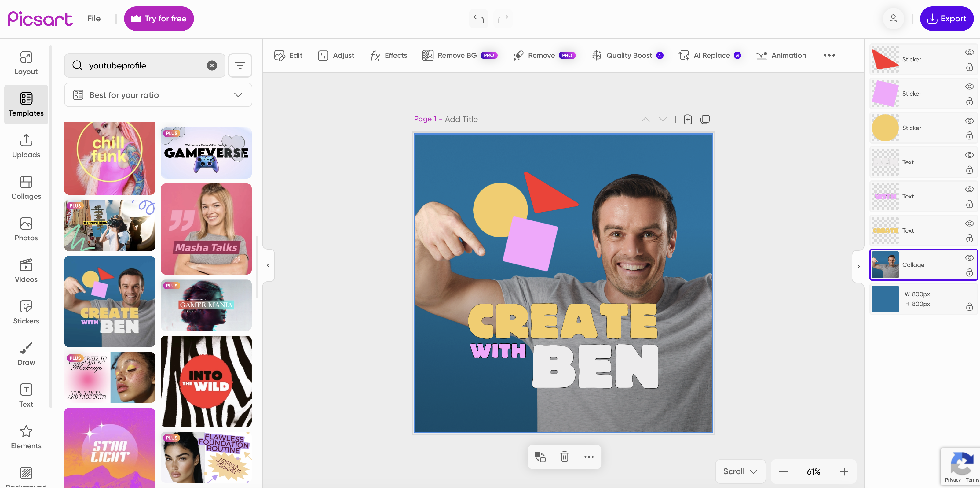Open search filters beside the search bar
Screen dimensions: 980x488
[240, 65]
